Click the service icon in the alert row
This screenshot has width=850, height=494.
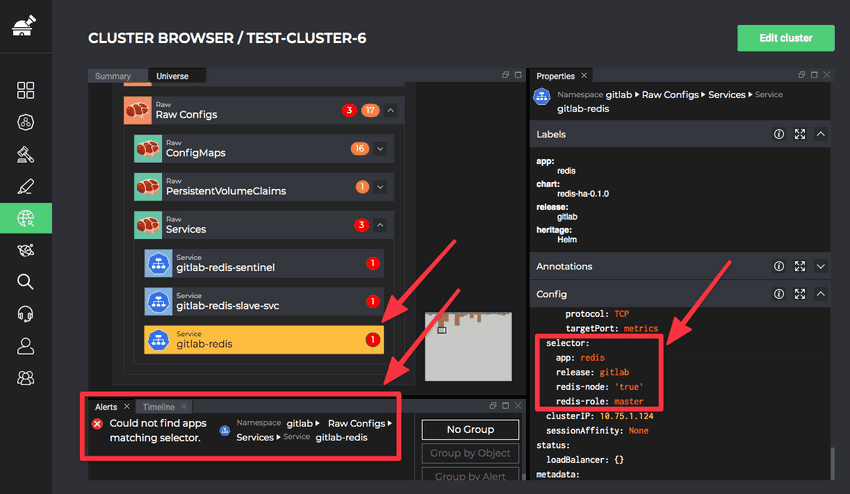(x=224, y=431)
